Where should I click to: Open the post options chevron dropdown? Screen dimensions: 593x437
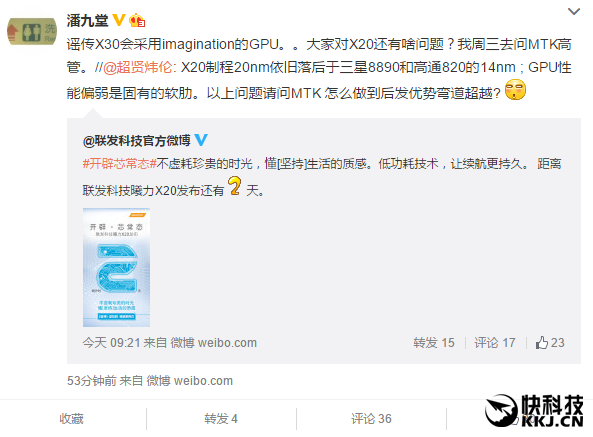(574, 12)
